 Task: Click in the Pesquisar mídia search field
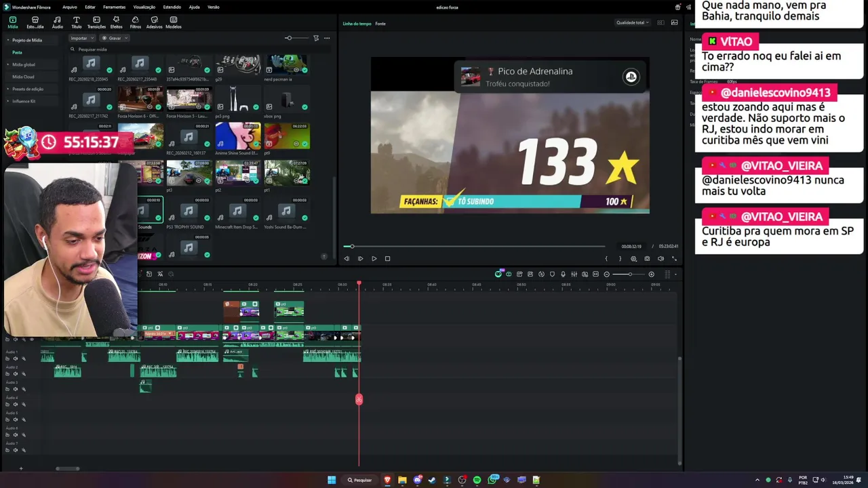(x=200, y=49)
